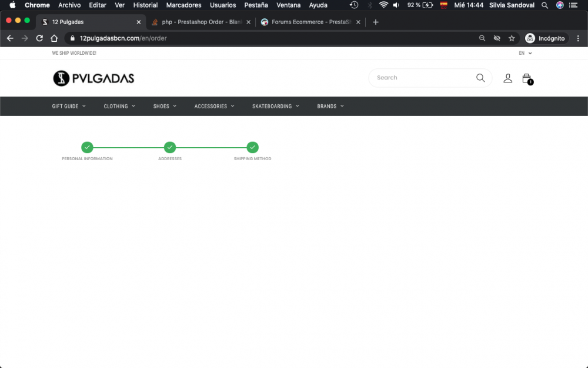The height and width of the screenshot is (368, 588).
Task: Expand the GIFT GUIDE menu
Action: coord(69,106)
